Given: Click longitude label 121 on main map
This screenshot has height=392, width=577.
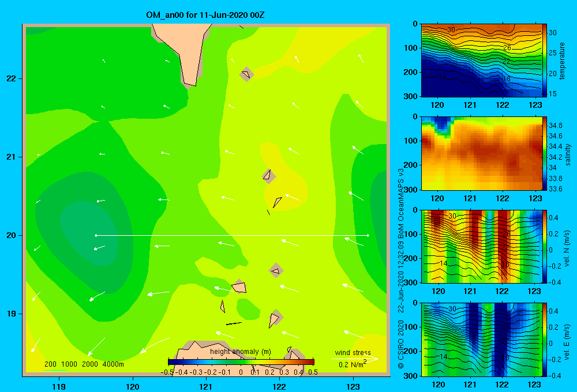Looking at the screenshot, I should pyautogui.click(x=206, y=386).
